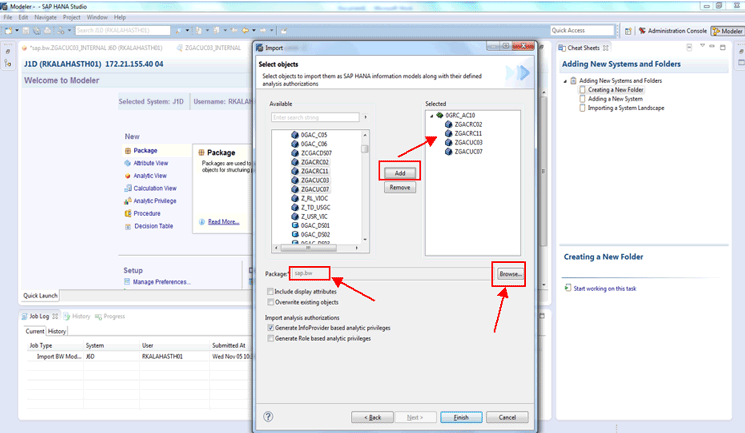Enable Include display attributes checkbox

pyautogui.click(x=272, y=291)
